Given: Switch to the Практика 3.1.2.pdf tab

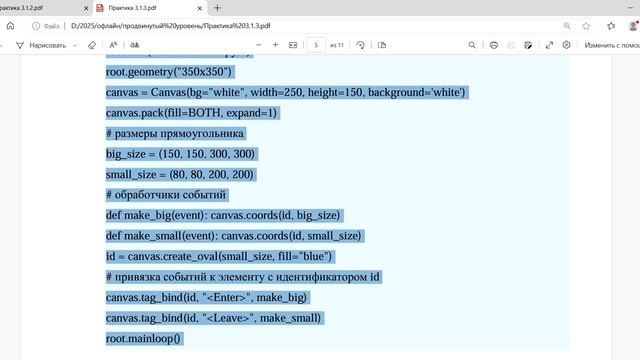Looking at the screenshot, I should [x=41, y=8].
